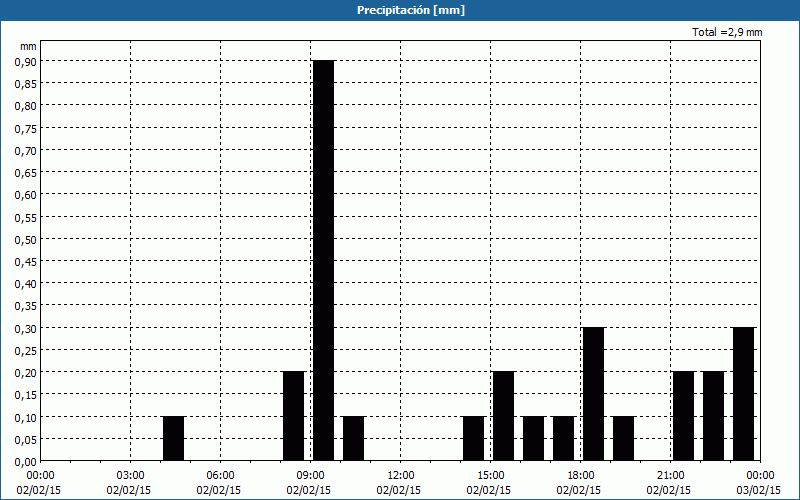Click the 0,10 bar right after the tallest bar
Screen dimensions: 800x500
(354, 438)
